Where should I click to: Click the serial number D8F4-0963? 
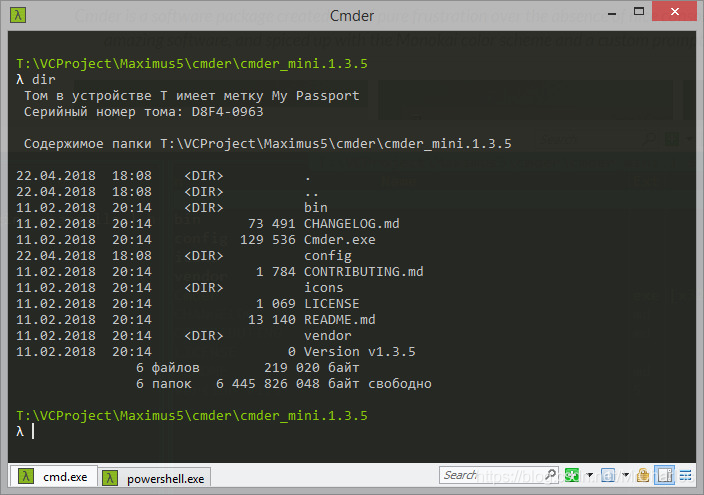(x=228, y=112)
